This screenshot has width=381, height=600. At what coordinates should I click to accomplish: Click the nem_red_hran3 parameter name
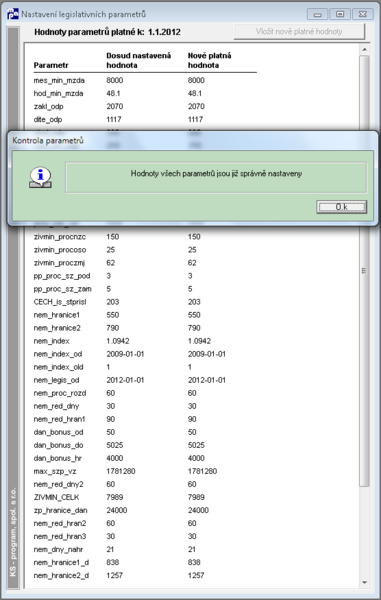click(x=60, y=536)
